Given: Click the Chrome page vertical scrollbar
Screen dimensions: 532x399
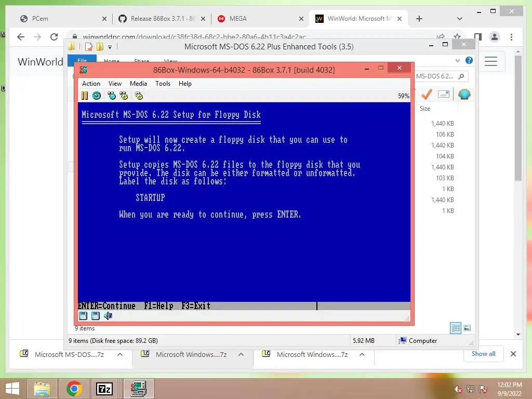Looking at the screenshot, I should pos(518,119).
